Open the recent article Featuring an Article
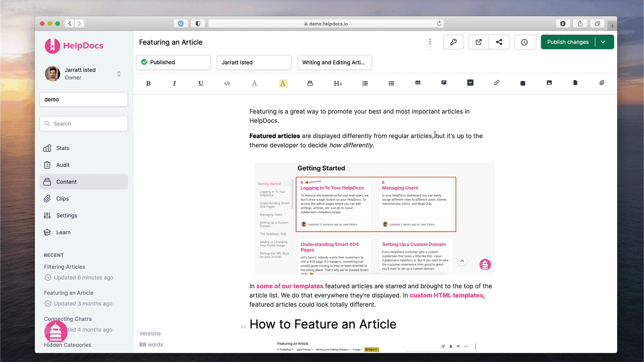644x362 pixels. point(68,293)
